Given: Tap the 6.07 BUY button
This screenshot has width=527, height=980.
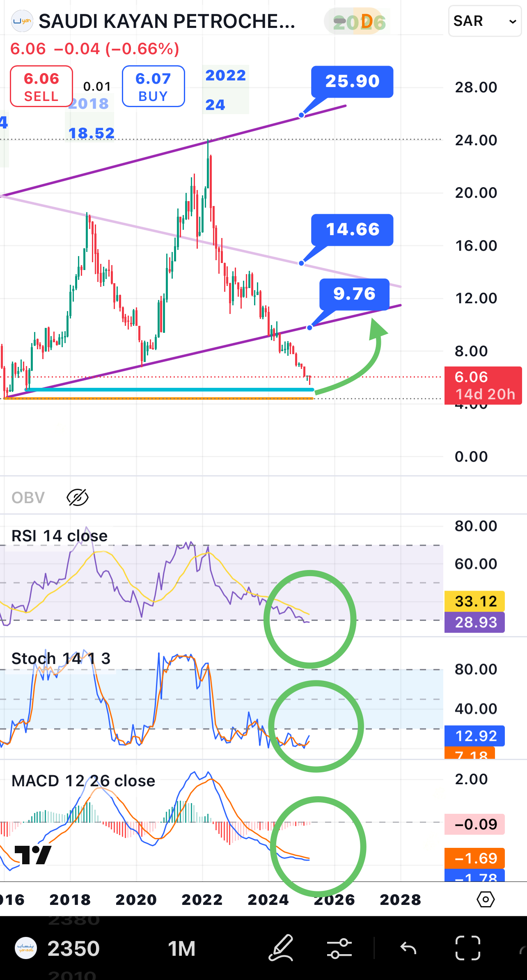Looking at the screenshot, I should pos(153,87).
